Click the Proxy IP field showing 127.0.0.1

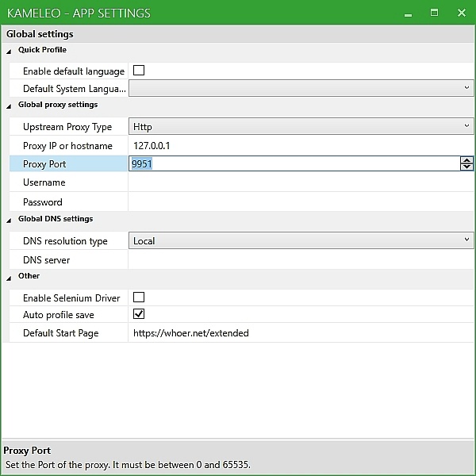(x=301, y=146)
